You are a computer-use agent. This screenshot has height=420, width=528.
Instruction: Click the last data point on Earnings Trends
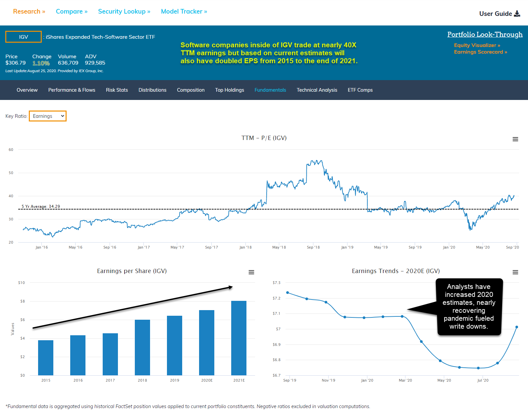click(x=517, y=327)
